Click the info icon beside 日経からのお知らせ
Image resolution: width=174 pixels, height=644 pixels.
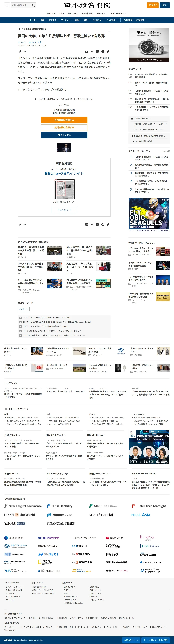pyautogui.click(x=132, y=119)
